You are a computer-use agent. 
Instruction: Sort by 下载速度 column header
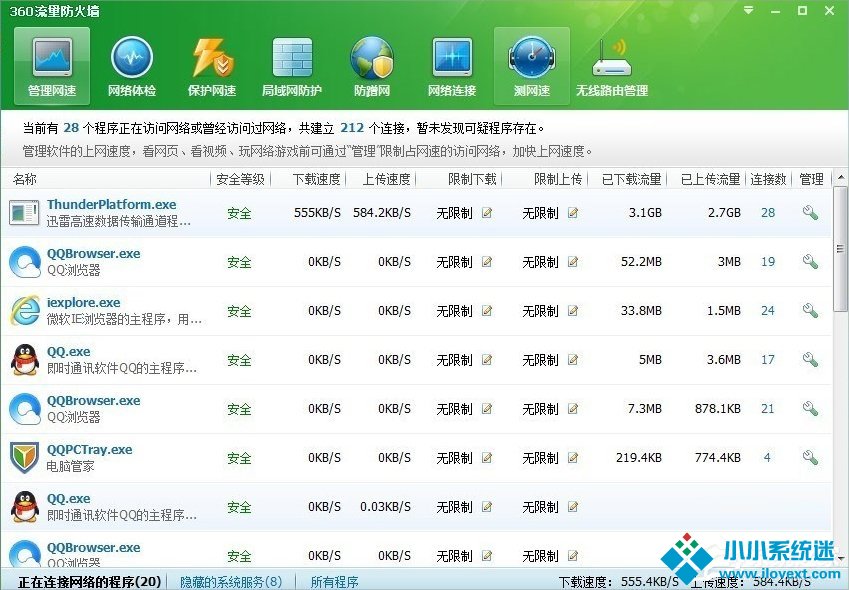317,179
